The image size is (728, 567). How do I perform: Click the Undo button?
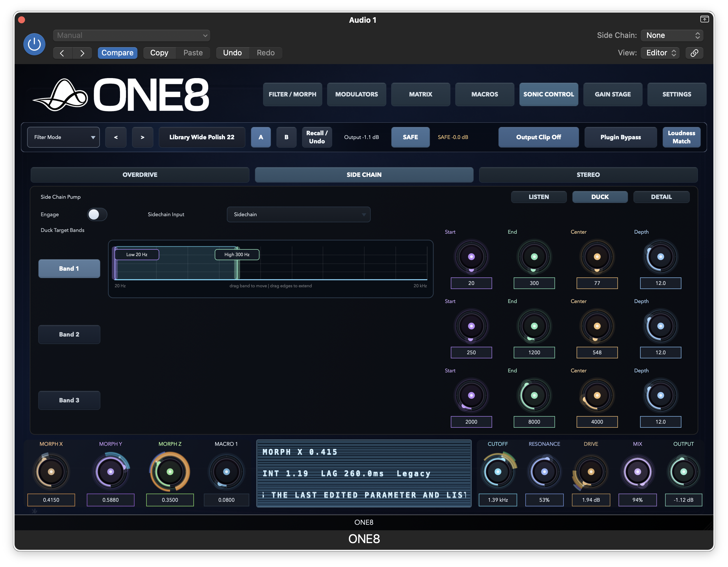pyautogui.click(x=232, y=53)
